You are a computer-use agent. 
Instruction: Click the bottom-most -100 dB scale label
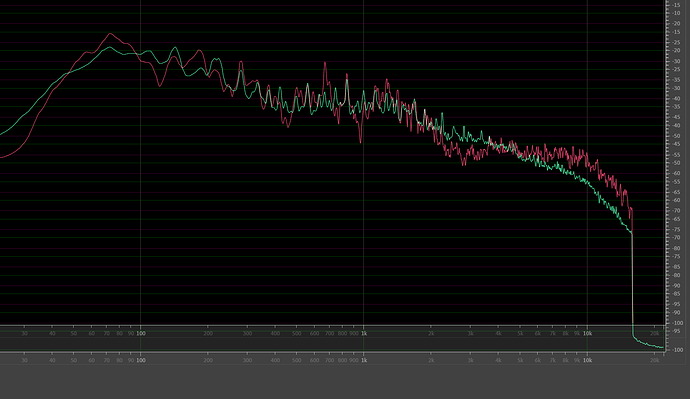click(x=678, y=350)
